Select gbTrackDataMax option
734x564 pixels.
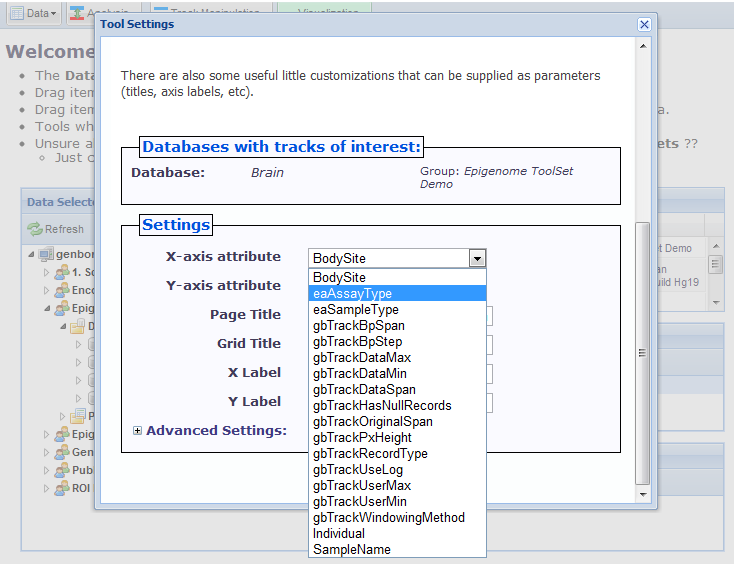tap(361, 358)
